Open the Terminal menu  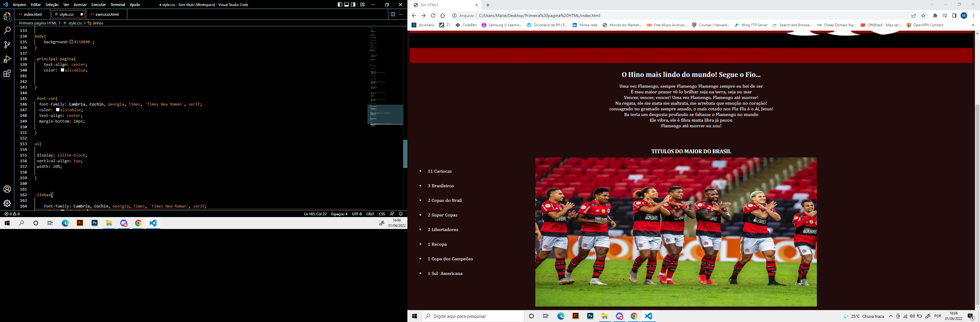[x=118, y=4]
